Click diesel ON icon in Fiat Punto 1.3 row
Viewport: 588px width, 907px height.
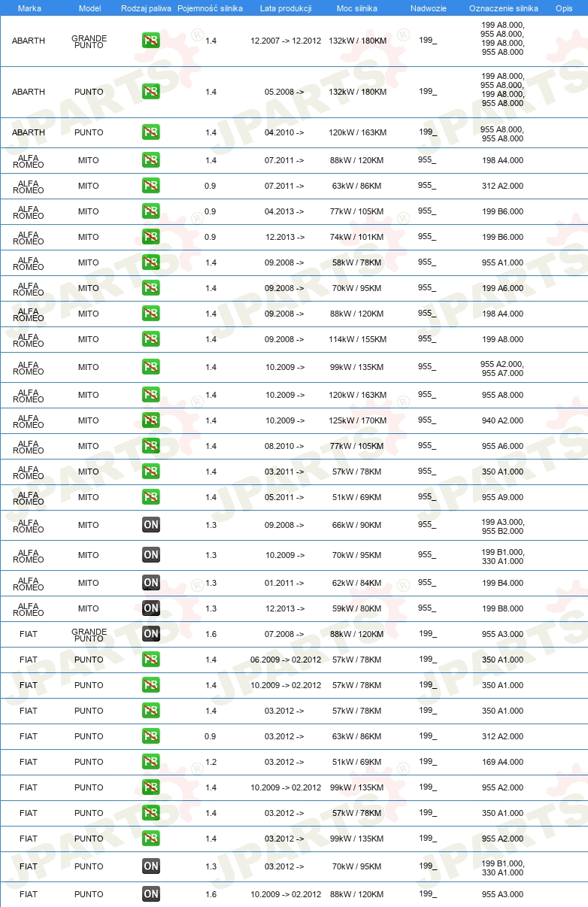click(x=151, y=866)
